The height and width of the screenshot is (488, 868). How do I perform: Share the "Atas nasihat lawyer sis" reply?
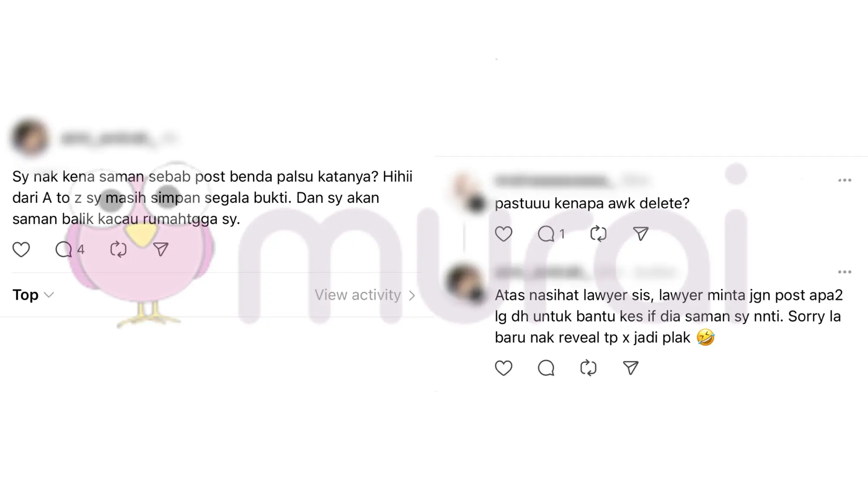point(631,368)
